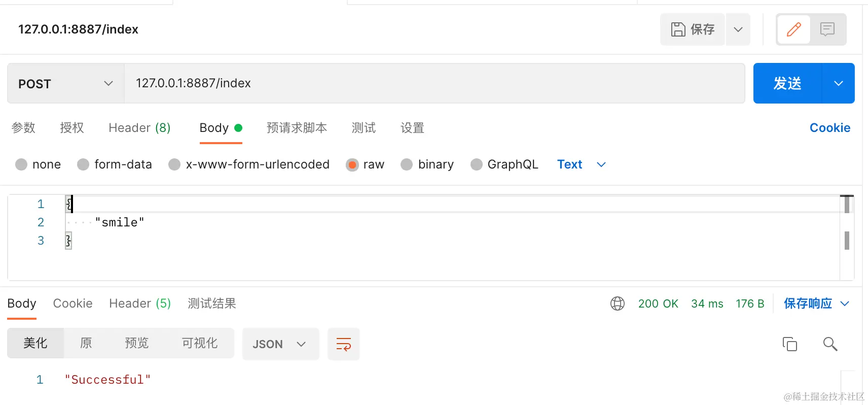Open the 测试结果 test results tab
This screenshot has height=405, width=868.
coord(212,303)
